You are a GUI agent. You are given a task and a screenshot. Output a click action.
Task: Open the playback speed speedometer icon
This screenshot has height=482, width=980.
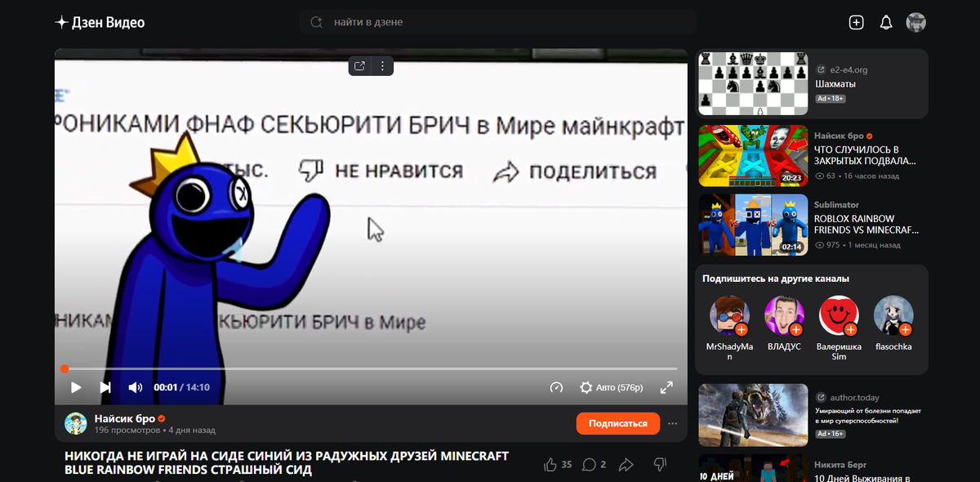coord(558,387)
